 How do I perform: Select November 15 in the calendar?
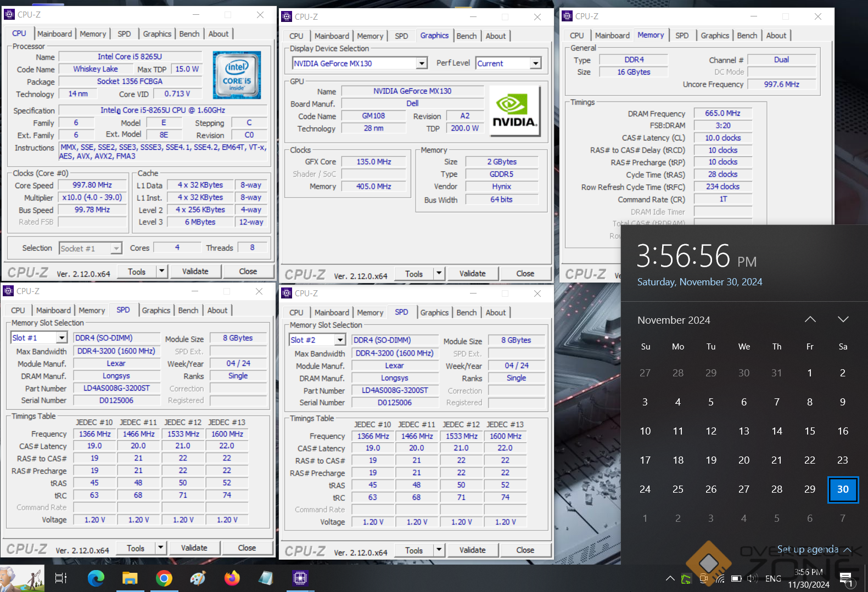[809, 431]
